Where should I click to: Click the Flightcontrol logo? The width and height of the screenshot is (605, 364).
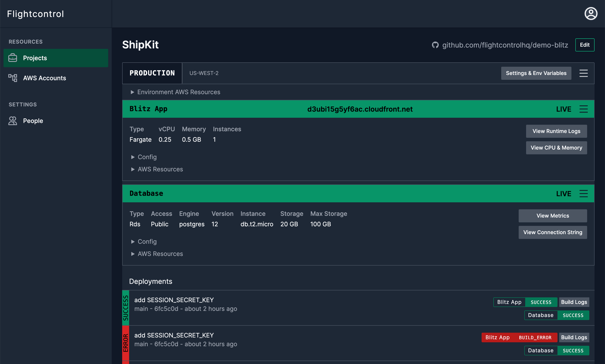pyautogui.click(x=36, y=14)
